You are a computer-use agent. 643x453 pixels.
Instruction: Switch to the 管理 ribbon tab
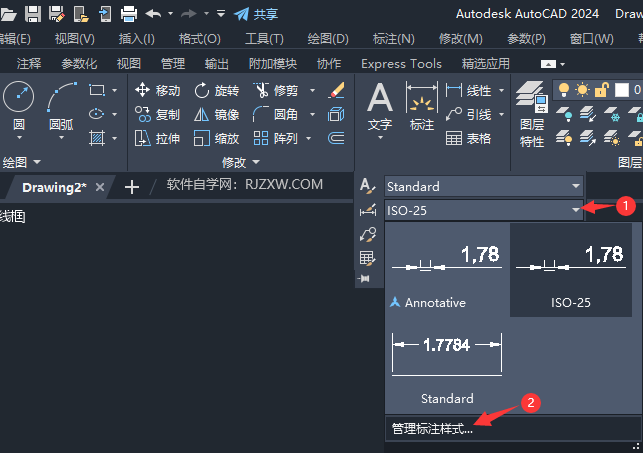[173, 64]
